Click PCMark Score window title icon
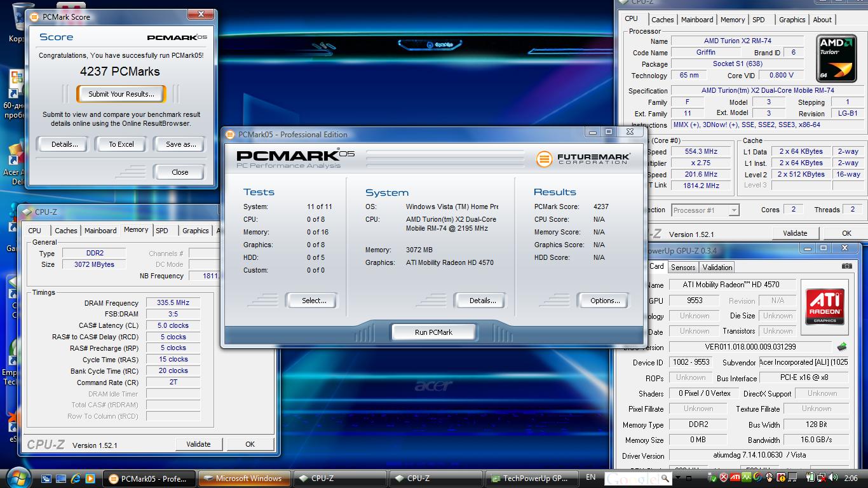The height and width of the screenshot is (488, 868). pyautogui.click(x=34, y=17)
